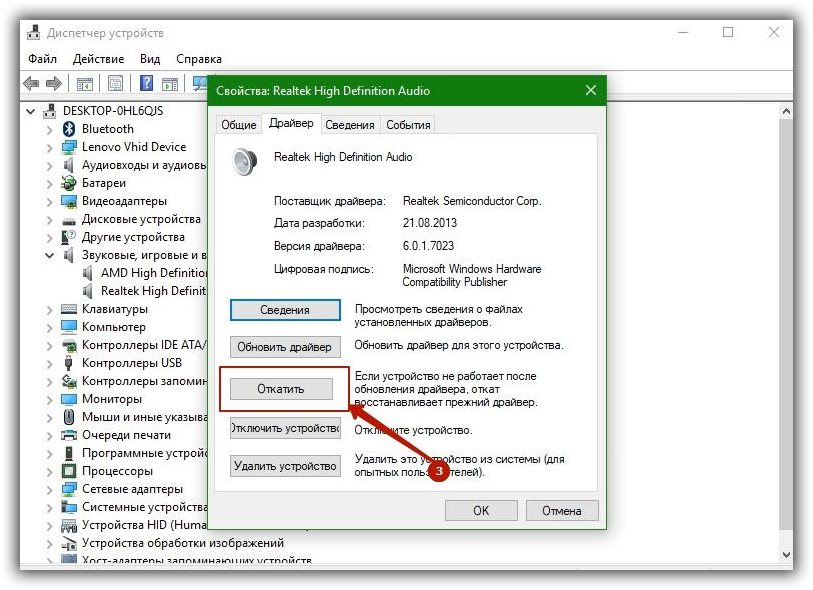Image resolution: width=813 pixels, height=590 pixels.
Task: Click the chip icon beside Процессоры
Action: tap(68, 471)
